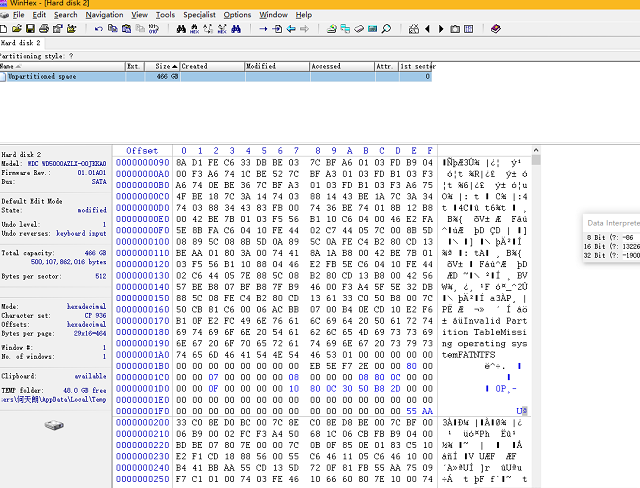
Task: Open the Search menu
Action: 66,15
